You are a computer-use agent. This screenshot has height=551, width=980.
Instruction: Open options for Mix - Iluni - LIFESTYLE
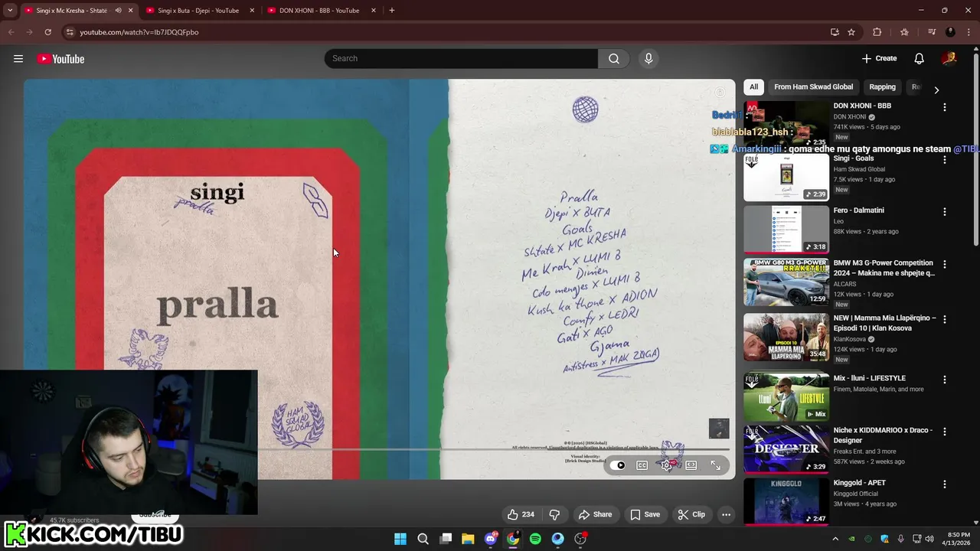point(944,380)
